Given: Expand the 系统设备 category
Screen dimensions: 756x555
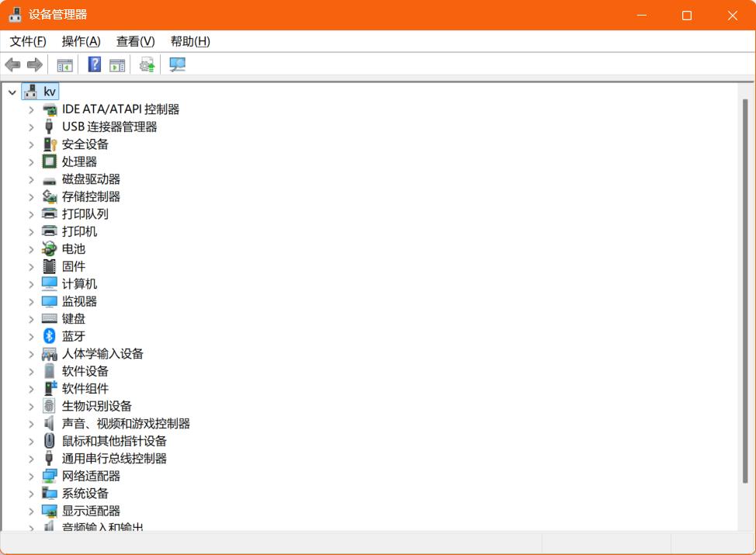Looking at the screenshot, I should coord(31,494).
